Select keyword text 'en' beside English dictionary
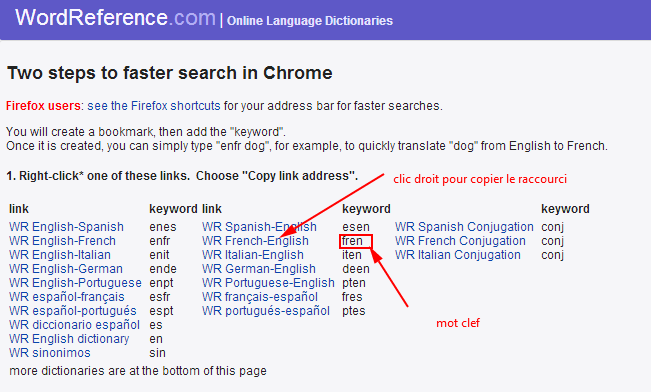The height and width of the screenshot is (392, 651). (x=156, y=339)
